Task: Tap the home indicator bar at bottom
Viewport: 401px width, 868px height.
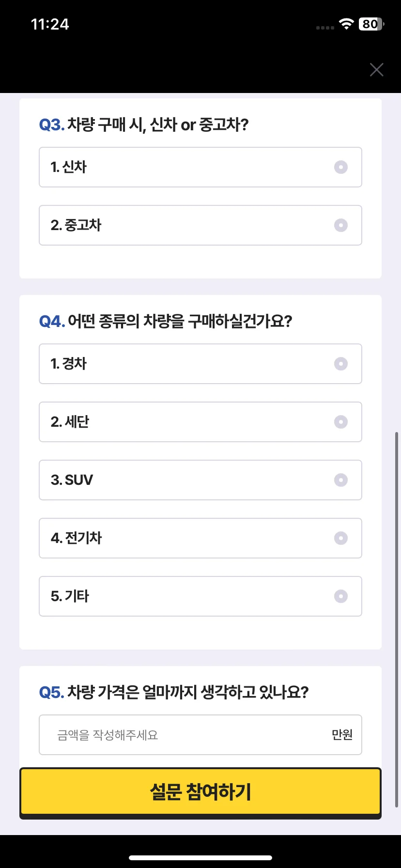Action: tap(200, 858)
